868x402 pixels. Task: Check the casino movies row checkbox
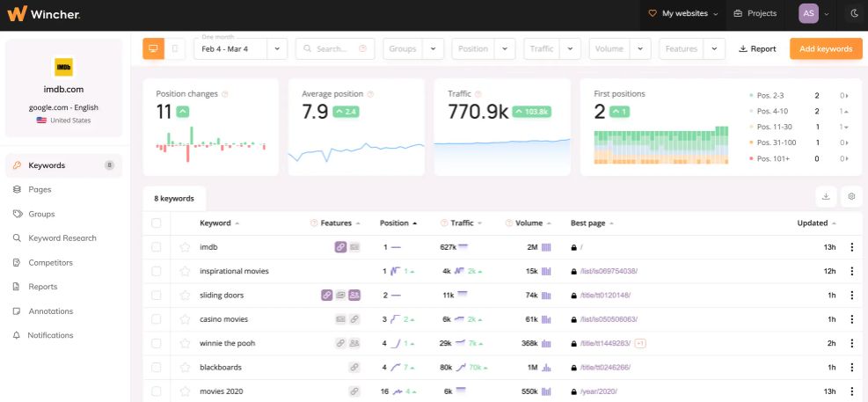pos(157,319)
